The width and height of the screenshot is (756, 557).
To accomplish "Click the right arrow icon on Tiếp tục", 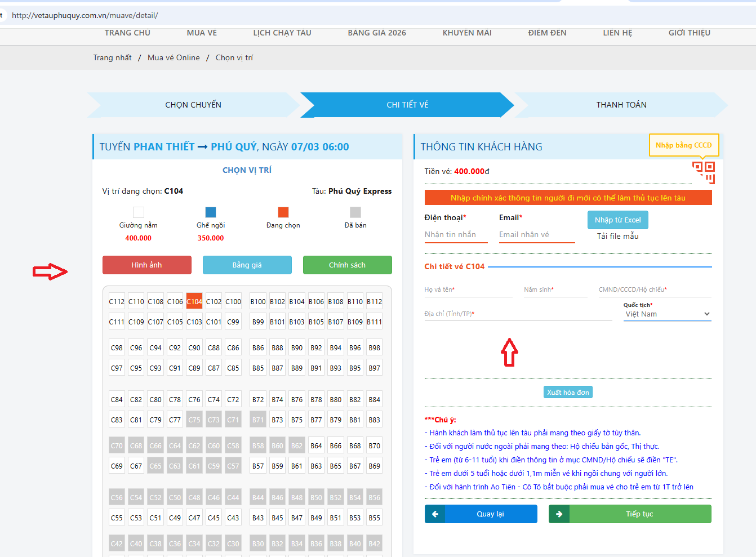I will [559, 514].
